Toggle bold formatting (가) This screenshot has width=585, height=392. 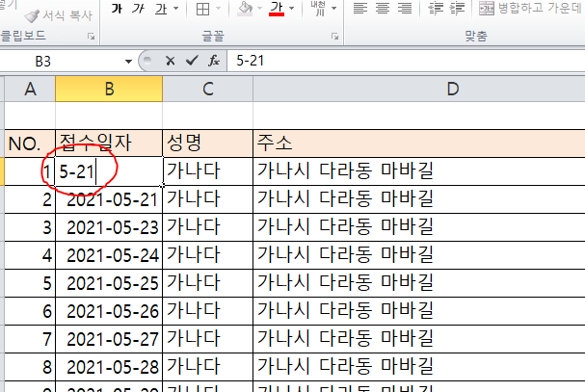(x=117, y=9)
